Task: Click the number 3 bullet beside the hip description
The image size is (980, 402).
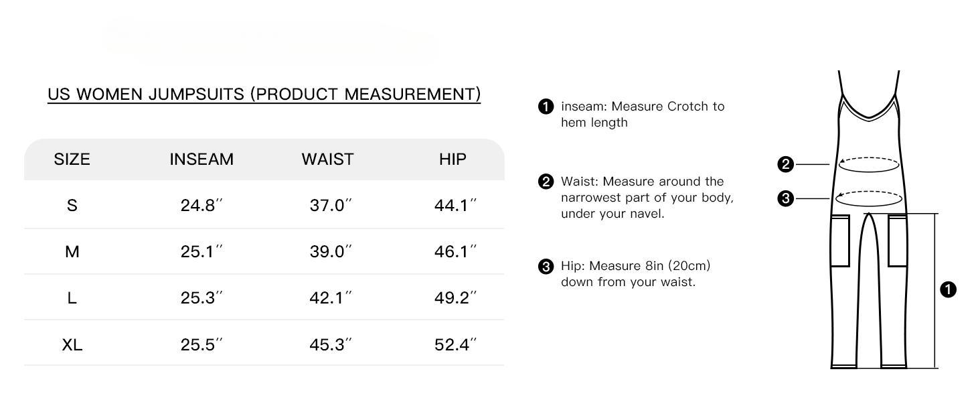Action: click(x=546, y=267)
